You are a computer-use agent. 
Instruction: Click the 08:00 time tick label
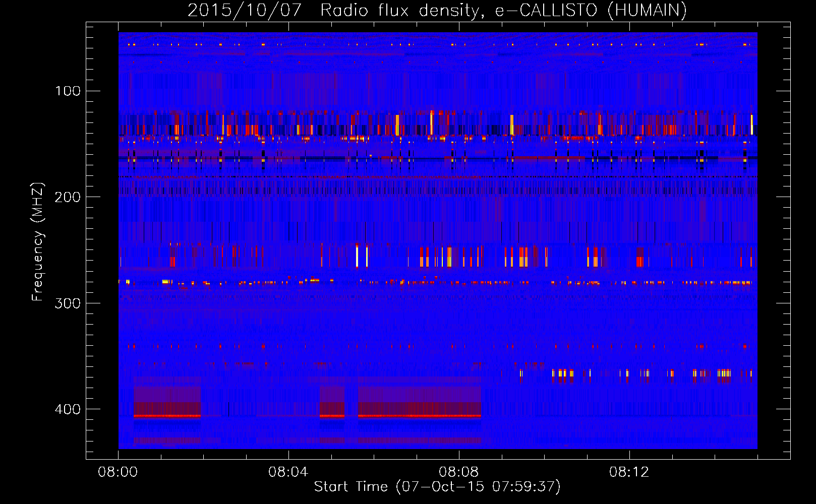click(x=118, y=472)
